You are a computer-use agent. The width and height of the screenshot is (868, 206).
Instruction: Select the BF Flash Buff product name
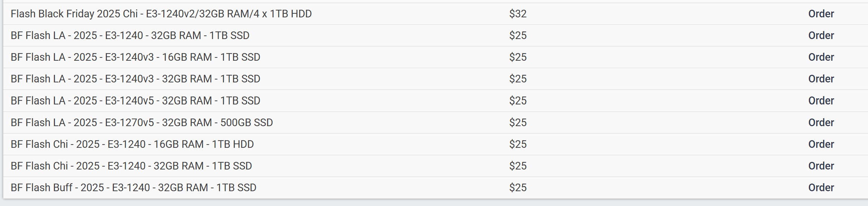[x=133, y=188]
